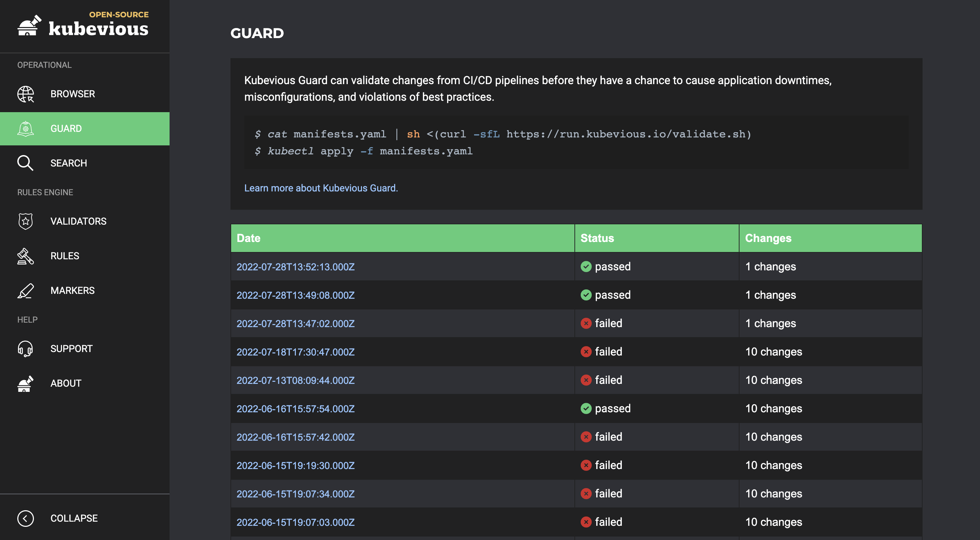Image resolution: width=980 pixels, height=540 pixels.
Task: Go to the BROWSER menu item
Action: tap(73, 94)
